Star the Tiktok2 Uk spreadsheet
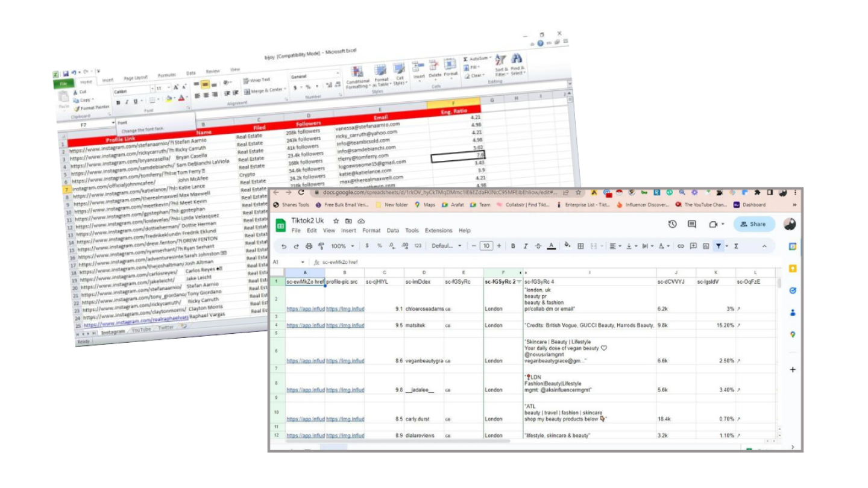868x488 pixels. 336,221
